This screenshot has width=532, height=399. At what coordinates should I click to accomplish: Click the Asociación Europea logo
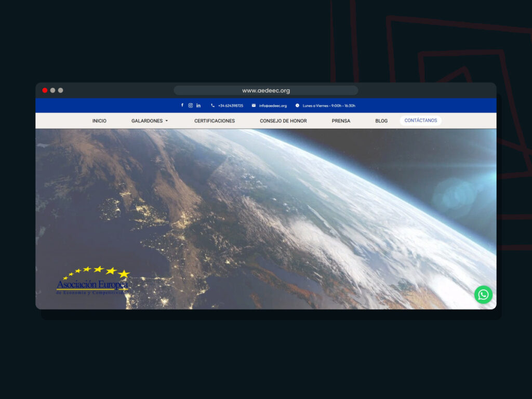92,281
